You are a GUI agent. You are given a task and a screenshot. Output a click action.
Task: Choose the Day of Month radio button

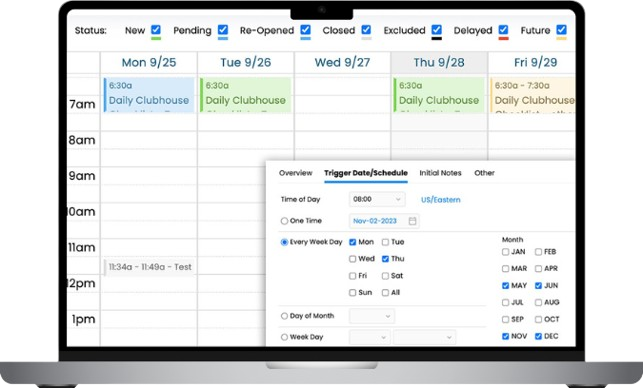click(x=284, y=316)
